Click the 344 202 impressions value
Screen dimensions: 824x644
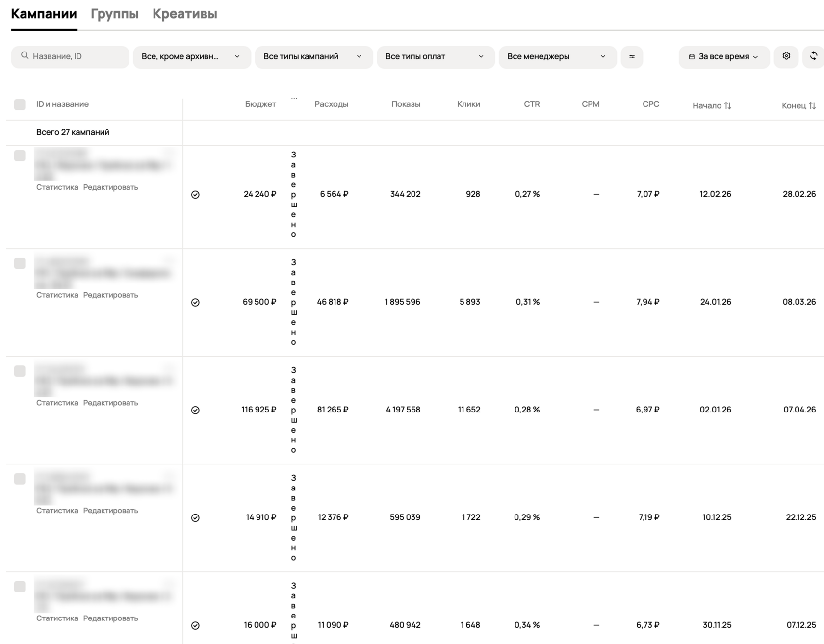pos(405,194)
